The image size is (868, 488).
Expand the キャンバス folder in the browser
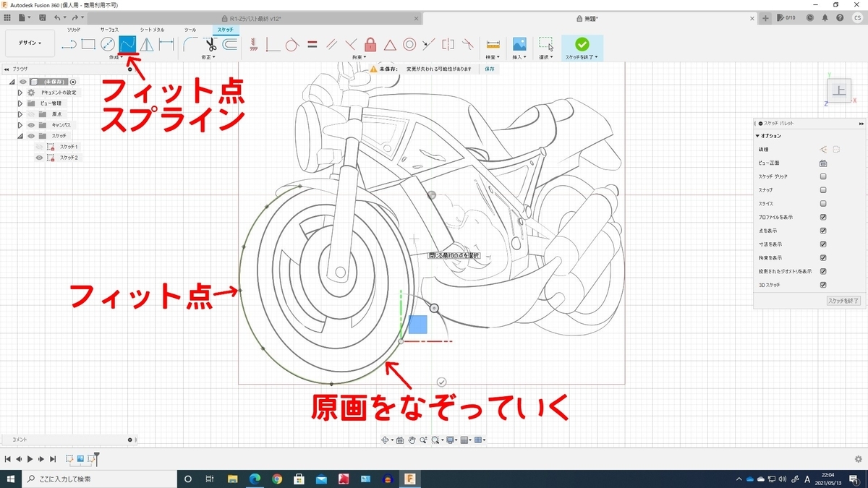tap(20, 125)
